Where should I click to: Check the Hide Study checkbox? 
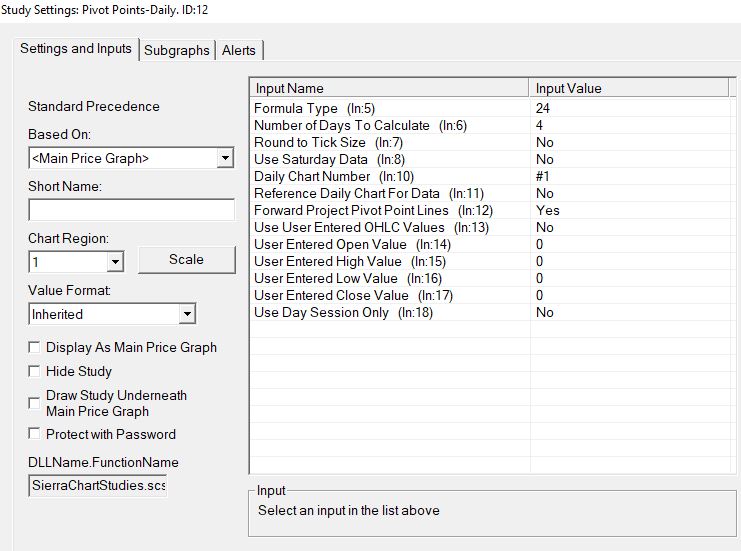click(35, 372)
